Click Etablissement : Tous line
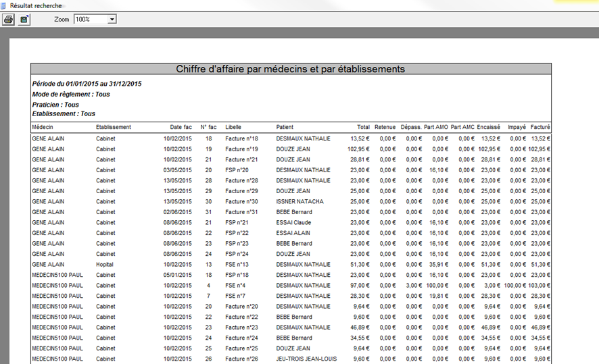The width and height of the screenshot is (599, 364). click(x=64, y=113)
